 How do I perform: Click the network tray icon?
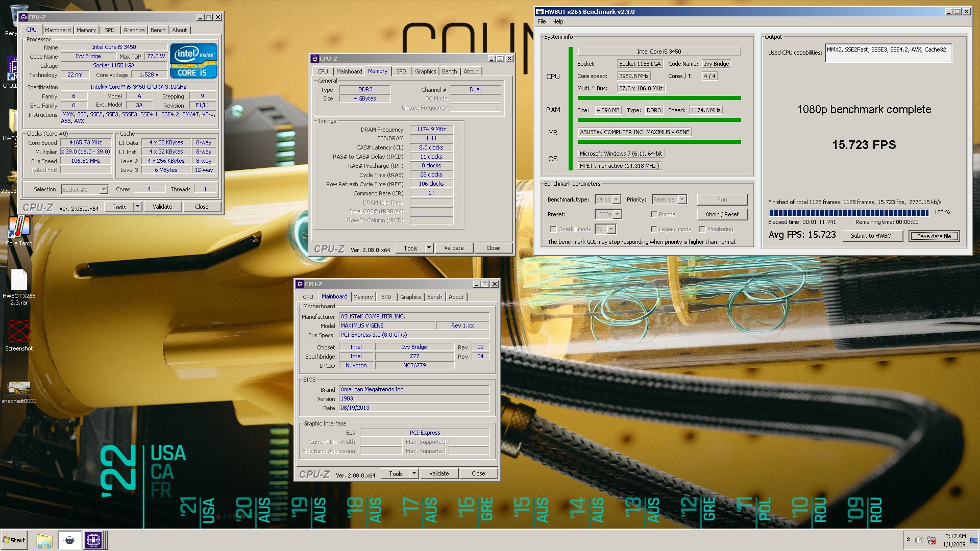coord(932,540)
